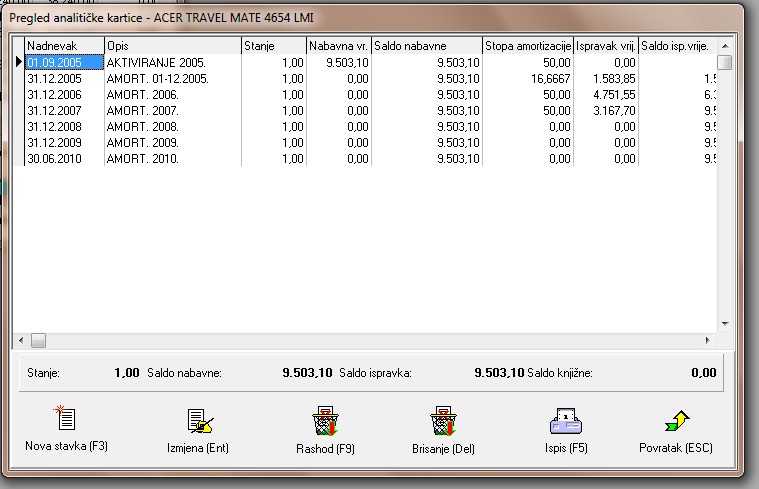Click the Stanje column header
This screenshot has height=489, width=759.
click(x=274, y=46)
